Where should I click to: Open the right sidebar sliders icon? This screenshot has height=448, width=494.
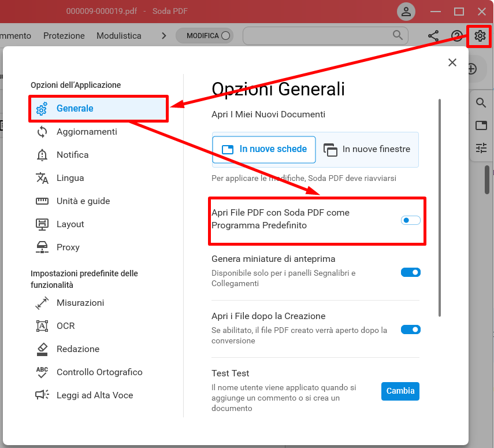pos(481,148)
